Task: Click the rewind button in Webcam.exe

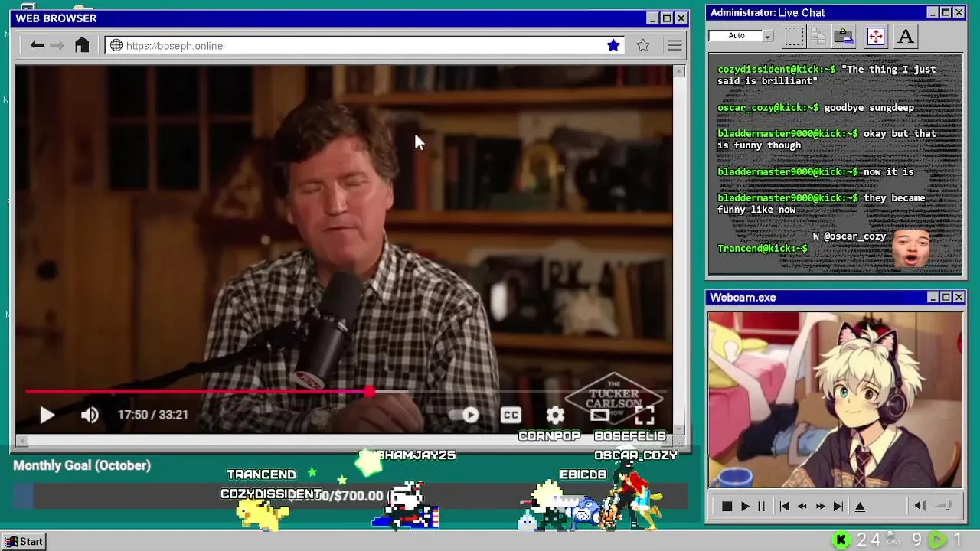Action: (x=802, y=506)
